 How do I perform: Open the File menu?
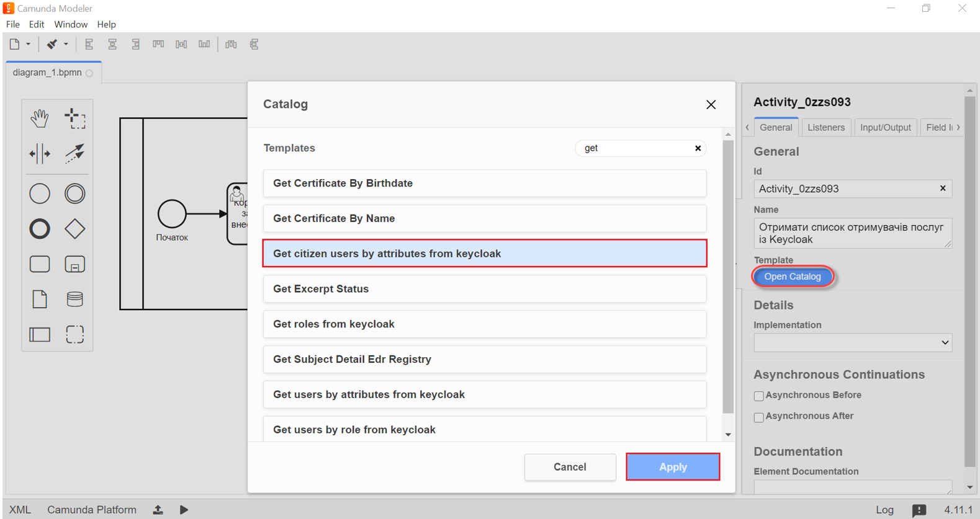[13, 24]
